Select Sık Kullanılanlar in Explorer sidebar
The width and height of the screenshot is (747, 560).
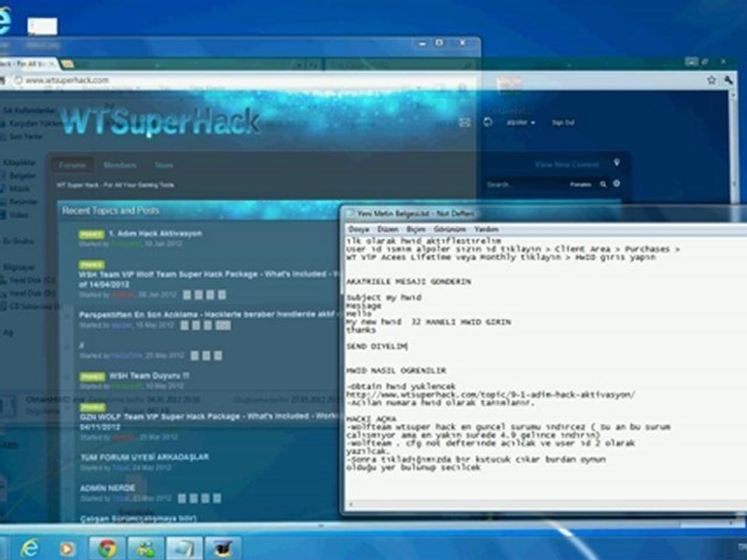pyautogui.click(x=30, y=110)
